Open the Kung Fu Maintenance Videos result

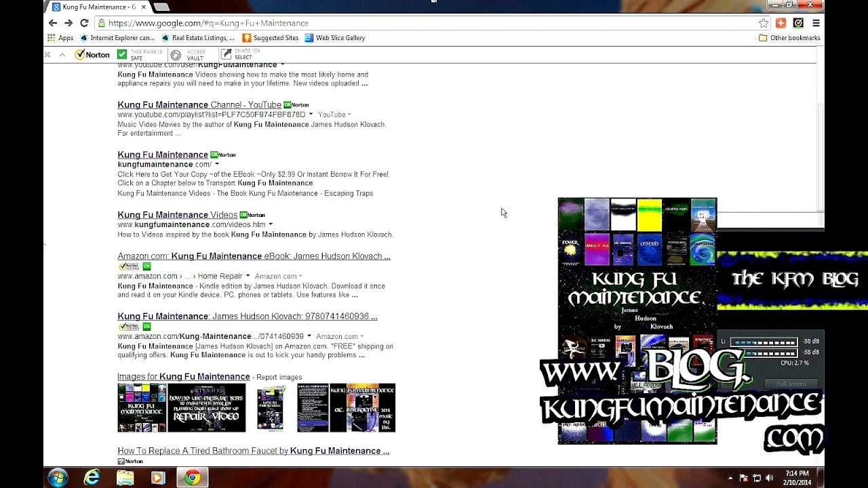178,215
